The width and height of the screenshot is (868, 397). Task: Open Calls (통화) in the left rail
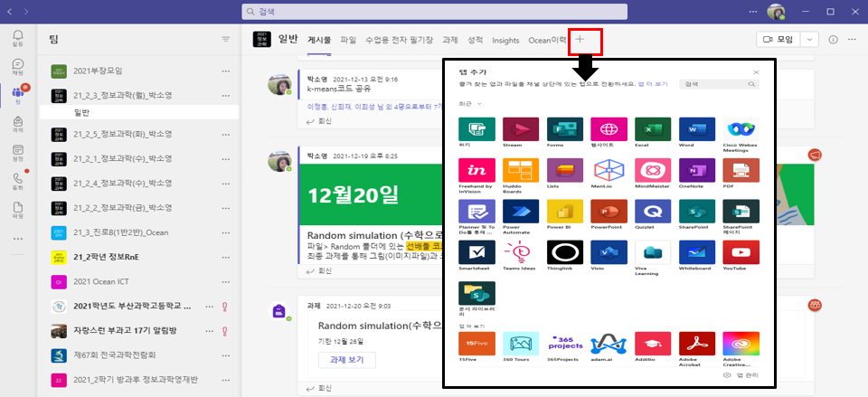point(18,182)
